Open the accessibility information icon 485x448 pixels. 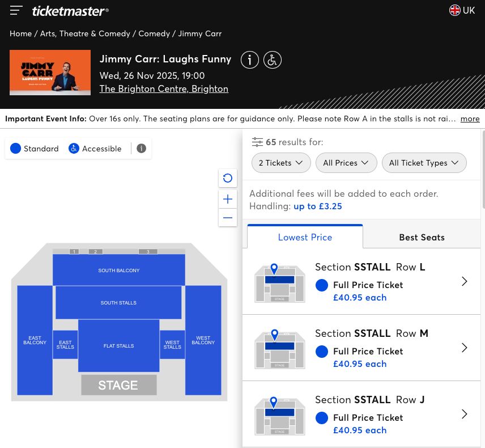[273, 60]
